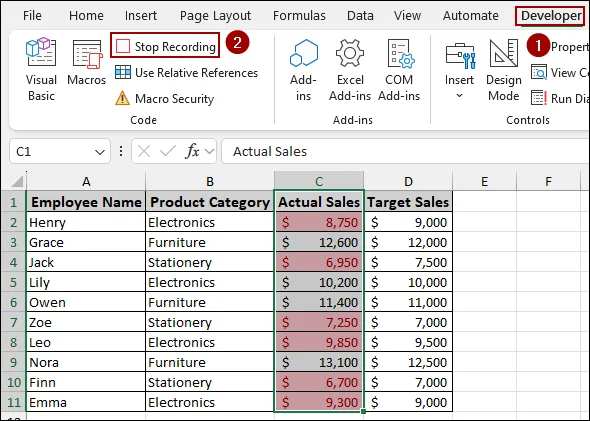Click the Run Dialog button
590x421 pixels.
tap(560, 99)
